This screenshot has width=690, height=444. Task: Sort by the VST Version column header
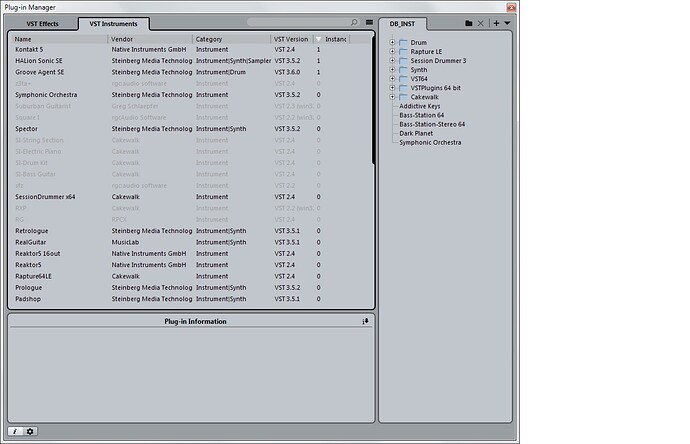[292, 39]
